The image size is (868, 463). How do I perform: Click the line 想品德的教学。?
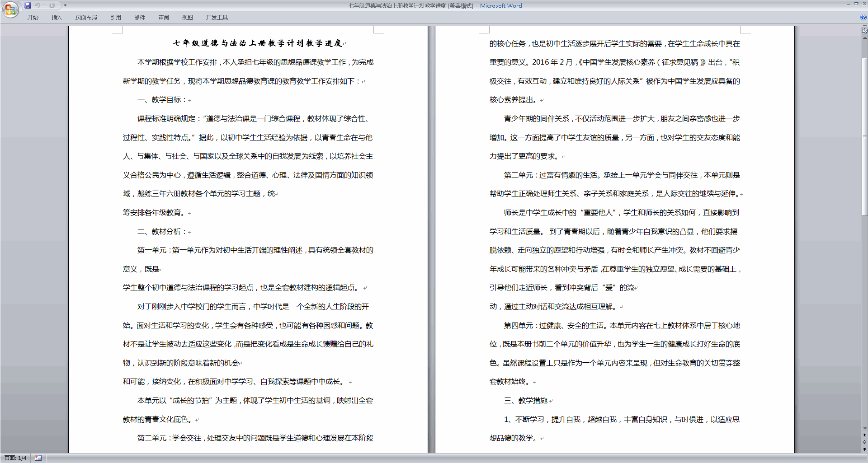514,438
